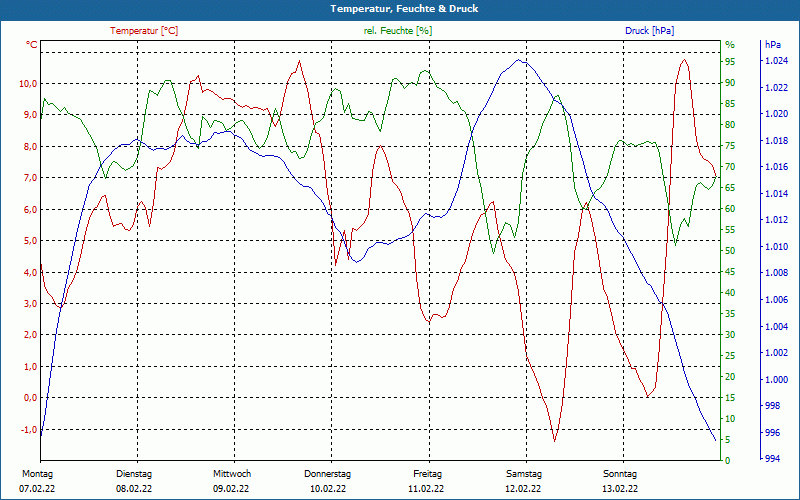
Task: Select the green 'rel. Feuchte [%]' legend label
Action: pos(398,31)
